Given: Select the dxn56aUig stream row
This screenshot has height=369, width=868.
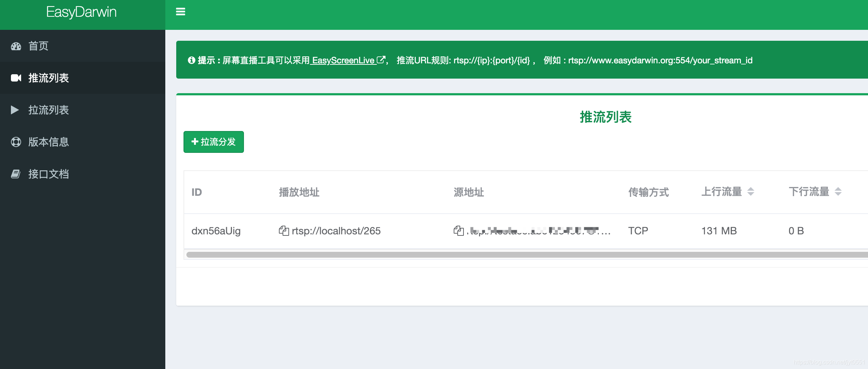Looking at the screenshot, I should 216,231.
